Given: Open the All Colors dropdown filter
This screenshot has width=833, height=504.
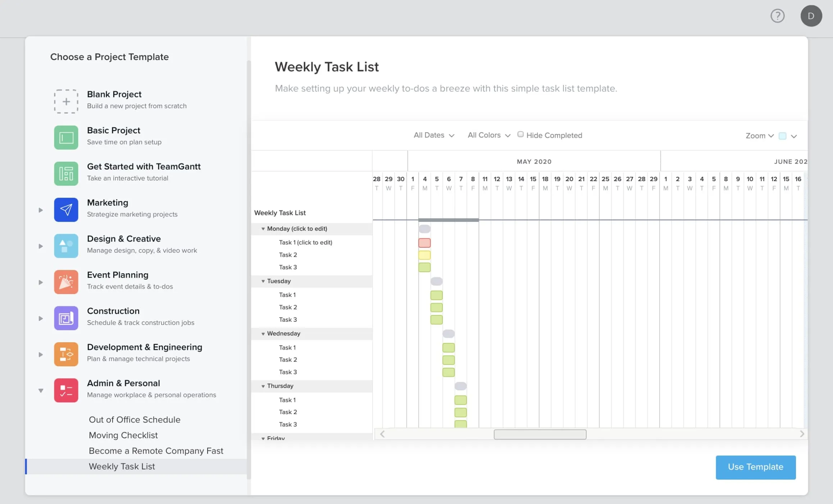Looking at the screenshot, I should tap(488, 135).
